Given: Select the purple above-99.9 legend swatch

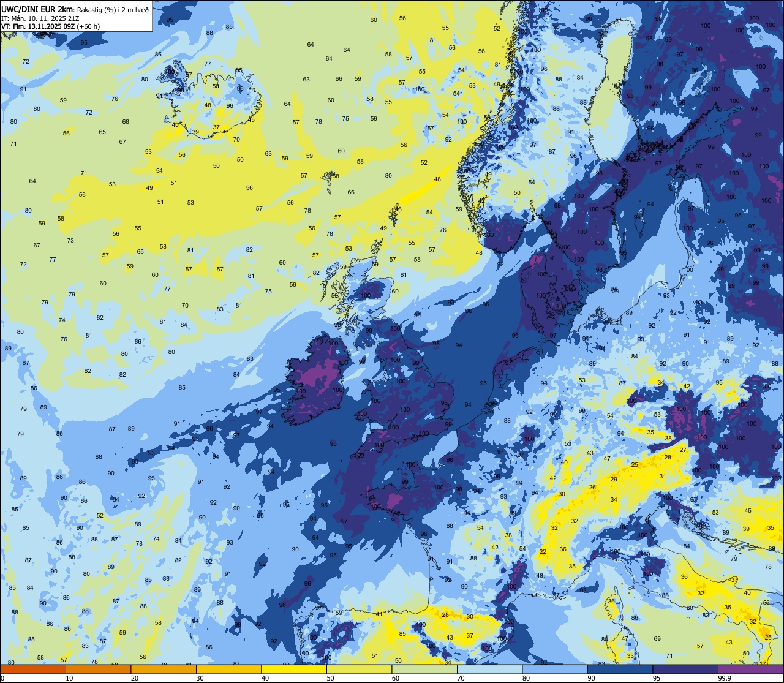Looking at the screenshot, I should (750, 670).
